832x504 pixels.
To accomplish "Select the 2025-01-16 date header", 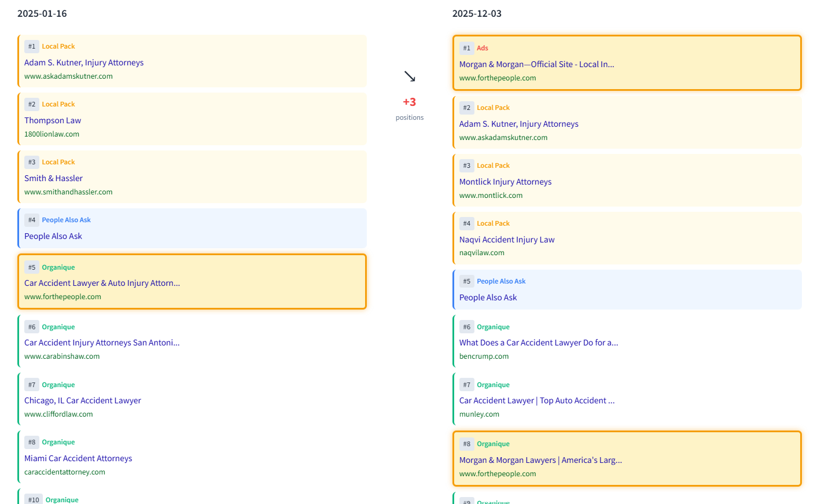I will coord(42,13).
